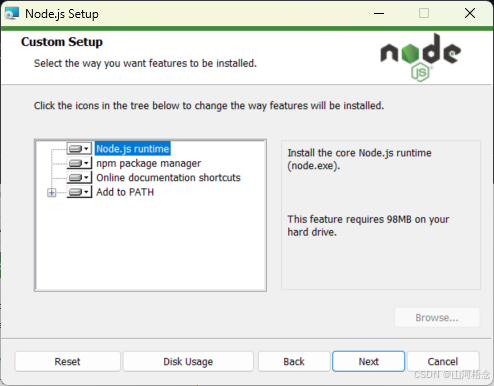Go Back to the previous step
The image size is (494, 386).
pos(294,361)
